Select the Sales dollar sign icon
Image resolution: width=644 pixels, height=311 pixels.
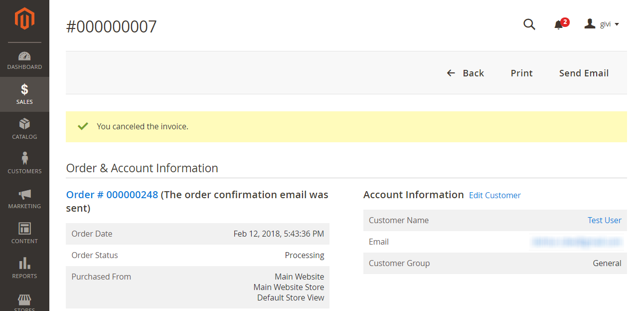(24, 89)
